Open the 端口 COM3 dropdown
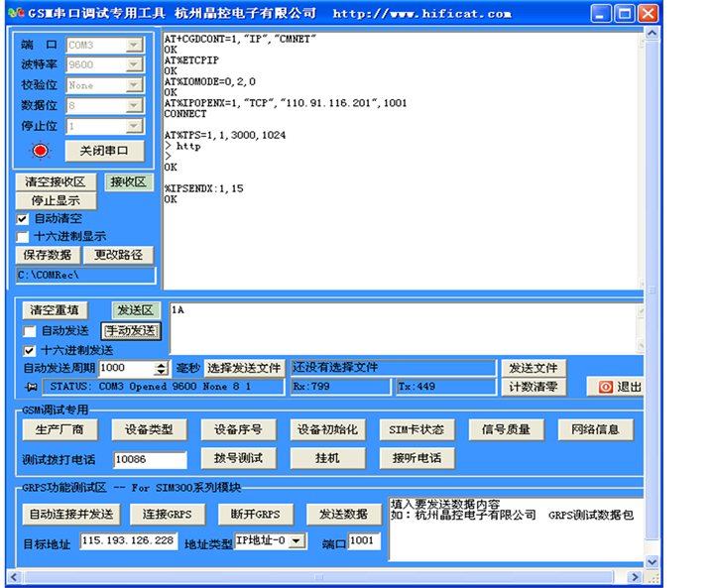Image resolution: width=716 pixels, height=588 pixels. coord(134,46)
